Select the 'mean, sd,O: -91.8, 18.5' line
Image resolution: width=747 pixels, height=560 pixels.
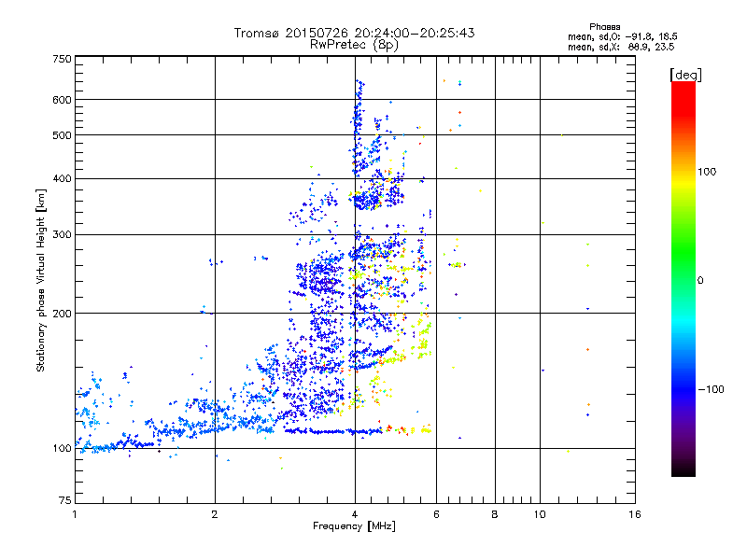(622, 36)
